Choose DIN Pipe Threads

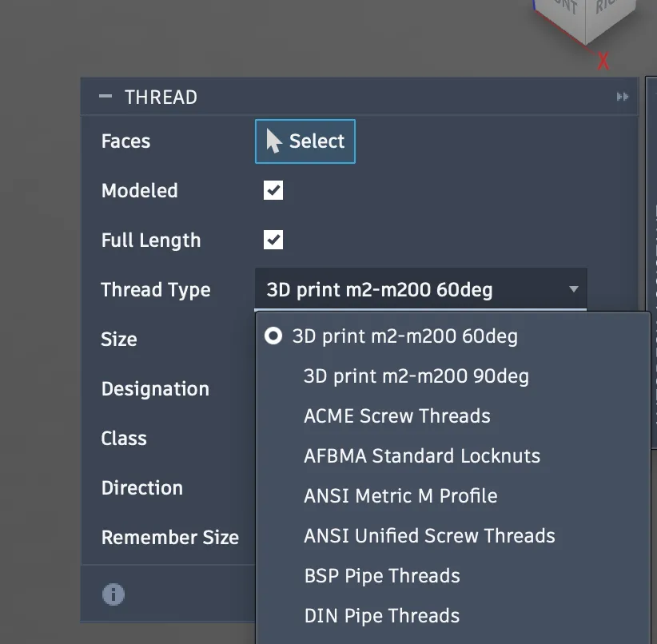pyautogui.click(x=452, y=615)
